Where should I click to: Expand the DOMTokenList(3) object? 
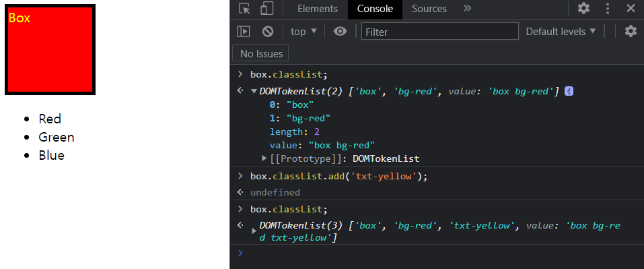click(254, 231)
